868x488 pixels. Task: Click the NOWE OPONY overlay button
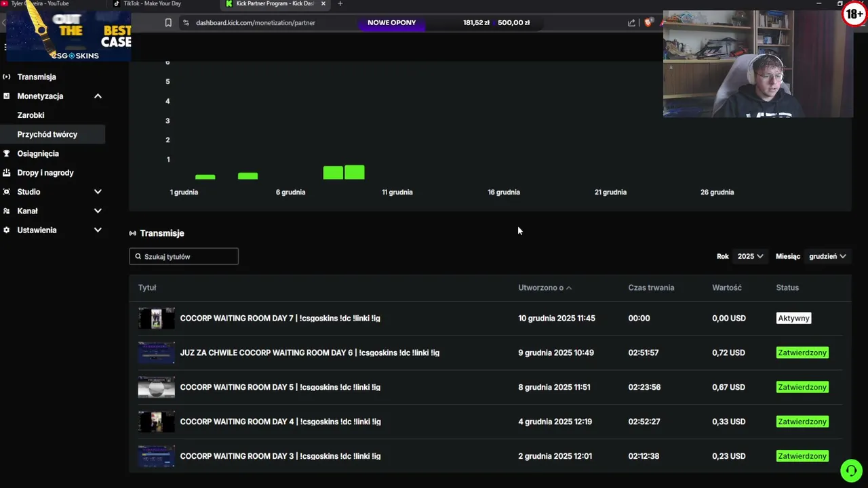[x=391, y=22]
